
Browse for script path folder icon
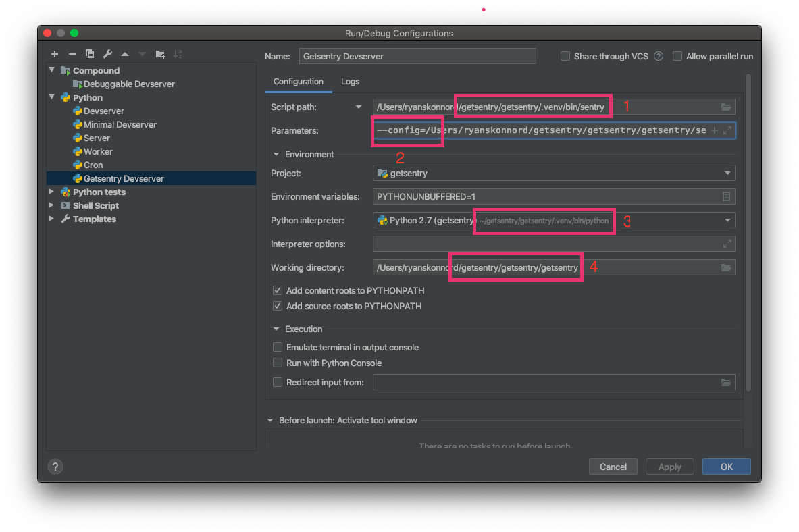(726, 107)
